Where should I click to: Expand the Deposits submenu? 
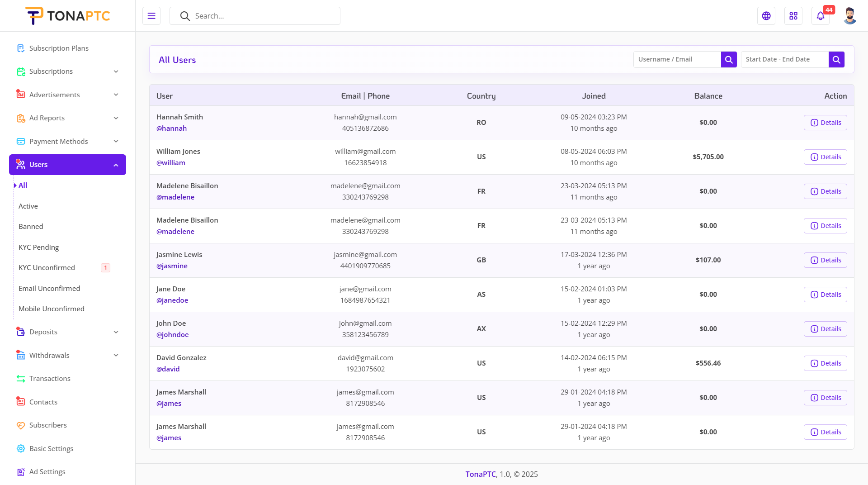67,332
